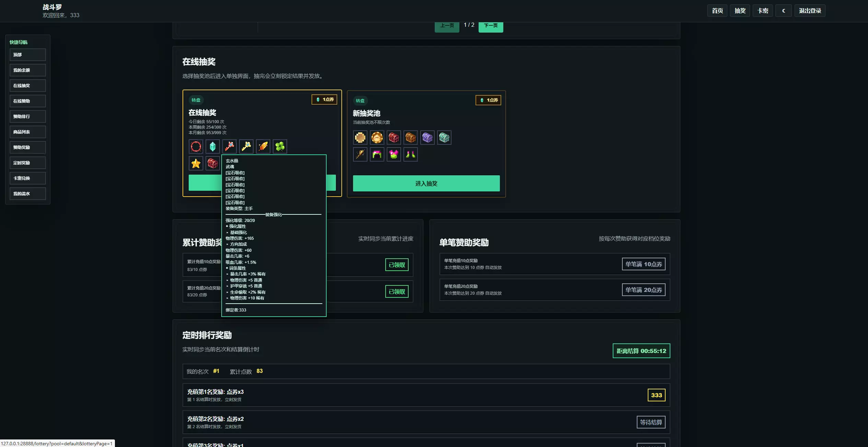The height and width of the screenshot is (447, 868).
Task: Click 进入抽奖 in 新抽奖池
Action: tap(426, 183)
